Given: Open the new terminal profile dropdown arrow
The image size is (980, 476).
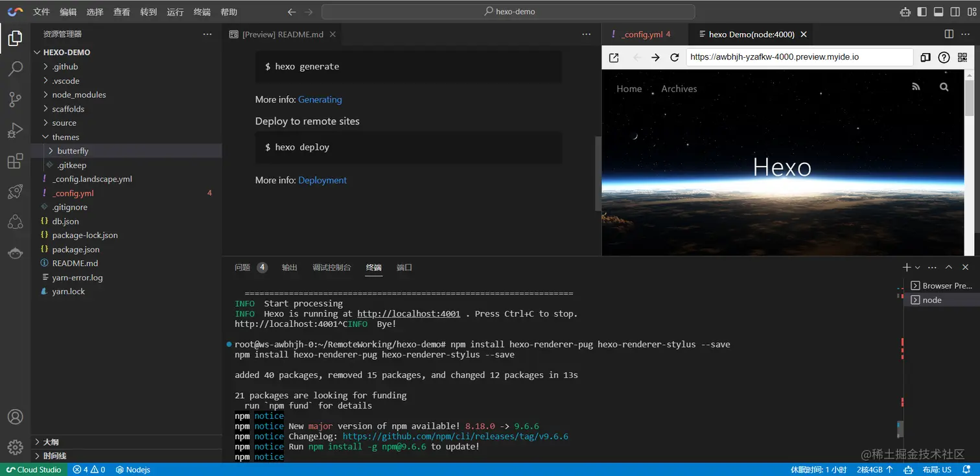Looking at the screenshot, I should tap(917, 268).
